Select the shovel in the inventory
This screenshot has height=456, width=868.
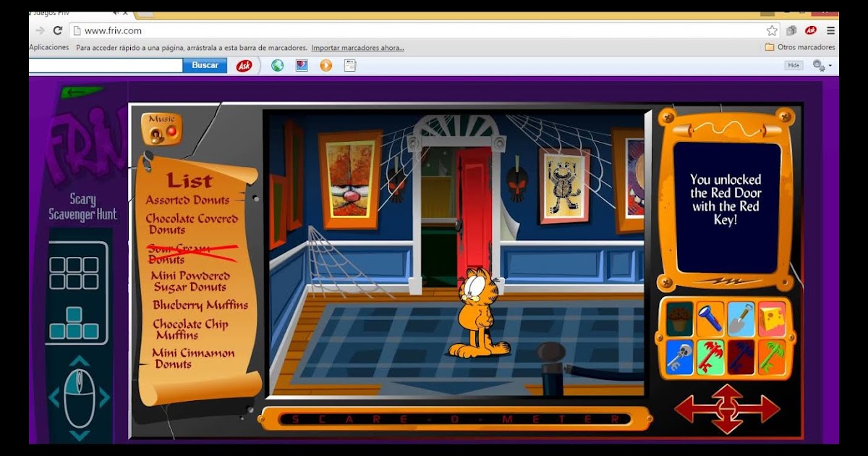(x=741, y=319)
